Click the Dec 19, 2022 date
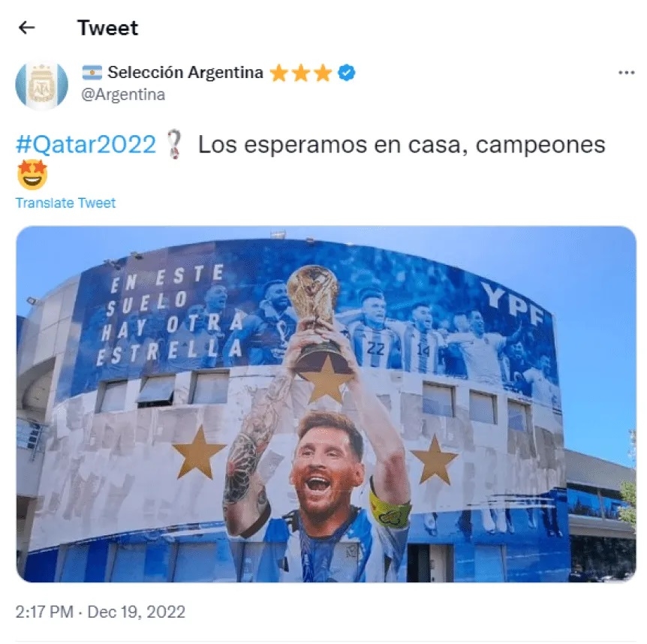 tap(136, 612)
